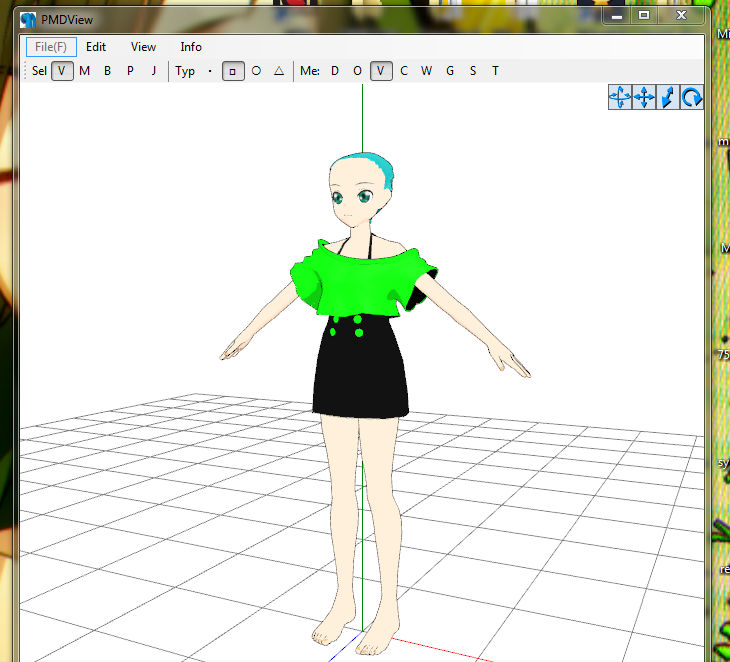Image resolution: width=730 pixels, height=662 pixels.
Task: Toggle V display mode in Me group
Action: (x=381, y=71)
